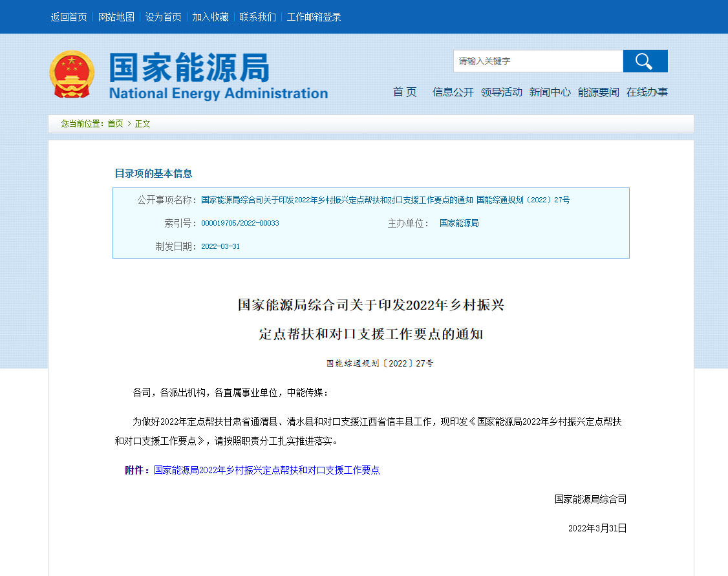Go to 工作邮箱登录

pyautogui.click(x=314, y=17)
